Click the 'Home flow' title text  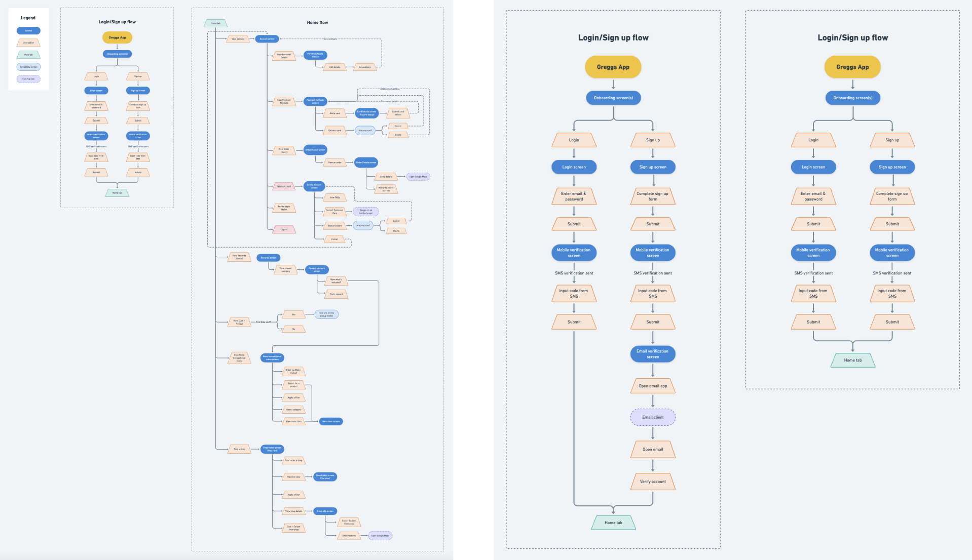point(317,22)
